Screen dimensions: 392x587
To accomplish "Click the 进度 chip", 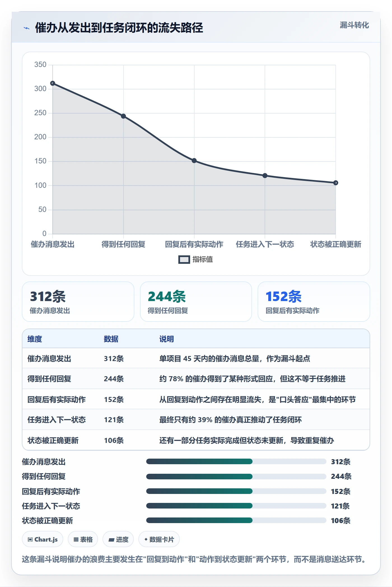I will 118,539.
